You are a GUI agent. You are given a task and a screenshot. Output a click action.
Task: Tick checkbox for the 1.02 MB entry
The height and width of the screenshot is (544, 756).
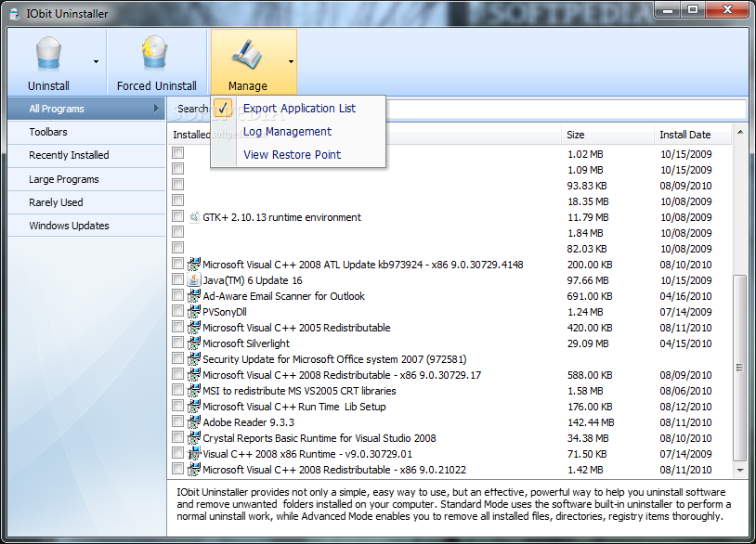(x=178, y=153)
